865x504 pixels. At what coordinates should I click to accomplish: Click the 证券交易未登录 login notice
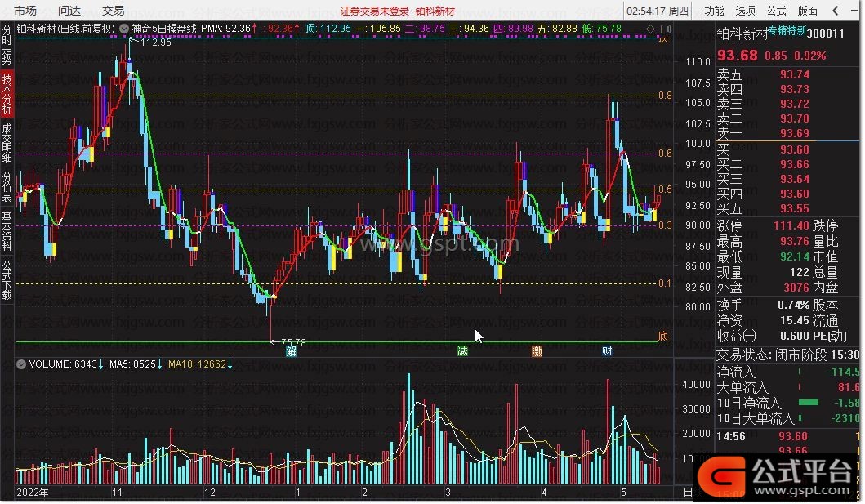(375, 11)
